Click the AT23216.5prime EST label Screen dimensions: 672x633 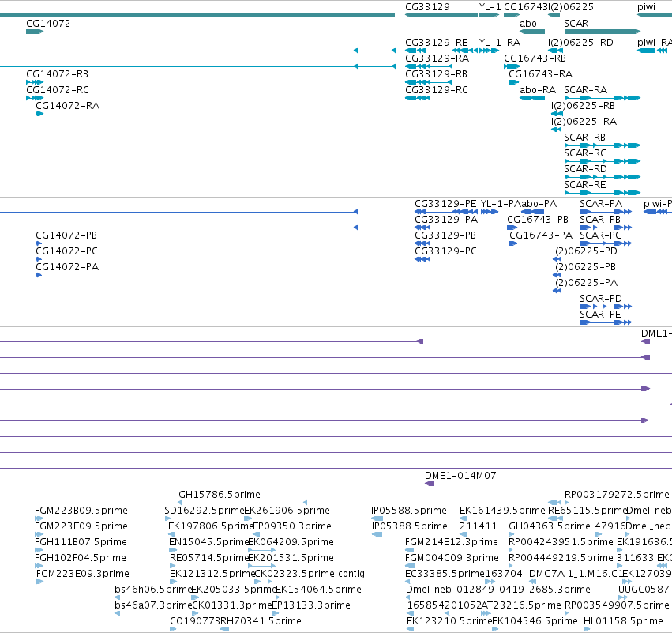tap(521, 605)
